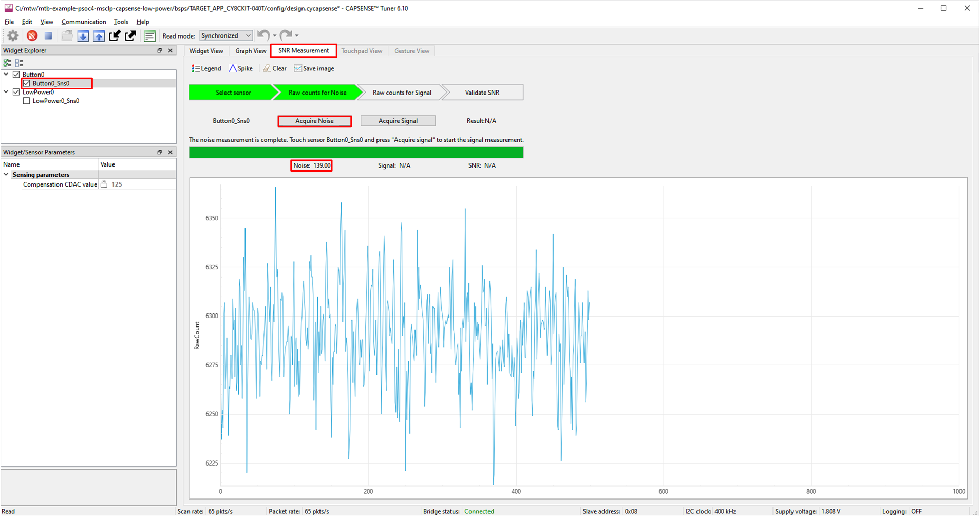
Task: Check the LowPower0_Sns0 sensor checkbox
Action: [x=27, y=101]
